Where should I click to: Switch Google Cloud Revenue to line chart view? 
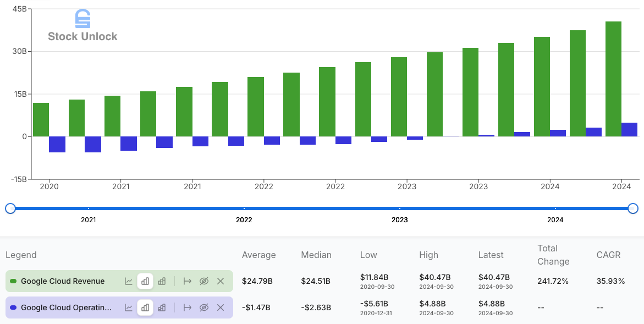pyautogui.click(x=129, y=281)
